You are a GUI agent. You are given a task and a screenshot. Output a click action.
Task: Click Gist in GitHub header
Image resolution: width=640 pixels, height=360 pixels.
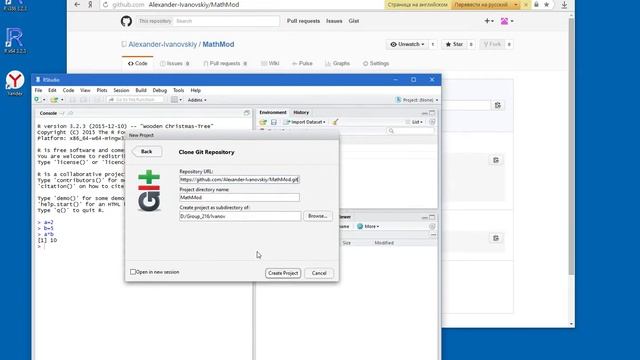(x=354, y=21)
